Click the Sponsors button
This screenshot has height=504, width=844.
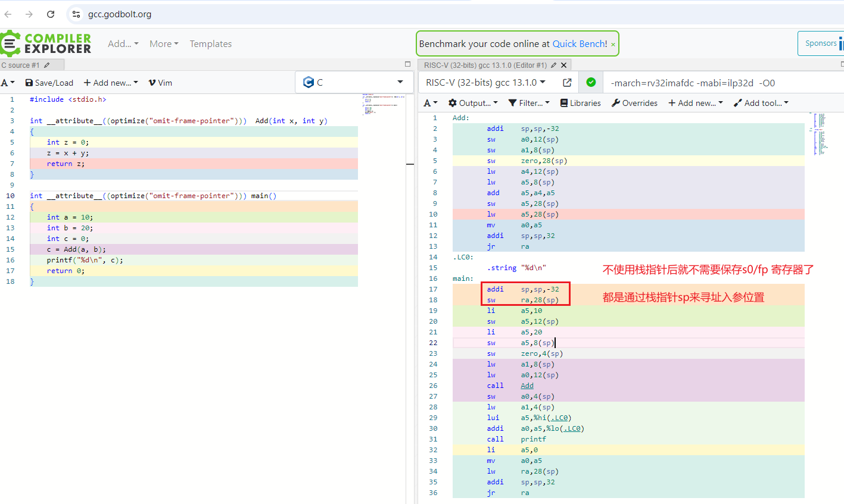[x=821, y=43]
